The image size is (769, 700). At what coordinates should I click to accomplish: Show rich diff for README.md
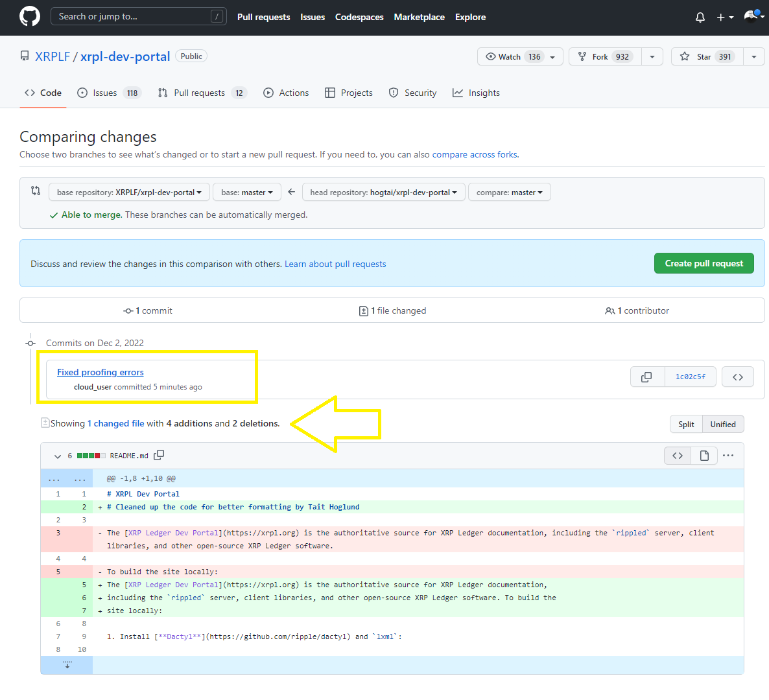[704, 456]
